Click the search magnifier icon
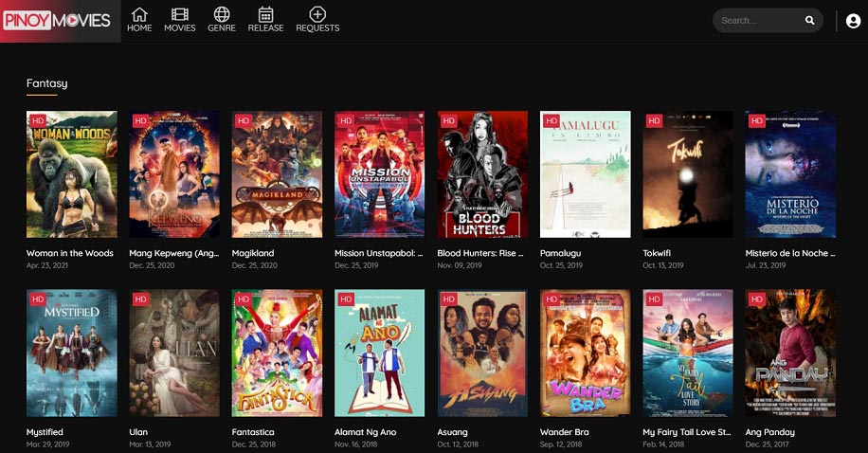Viewport: 868px width, 453px height. pos(809,21)
